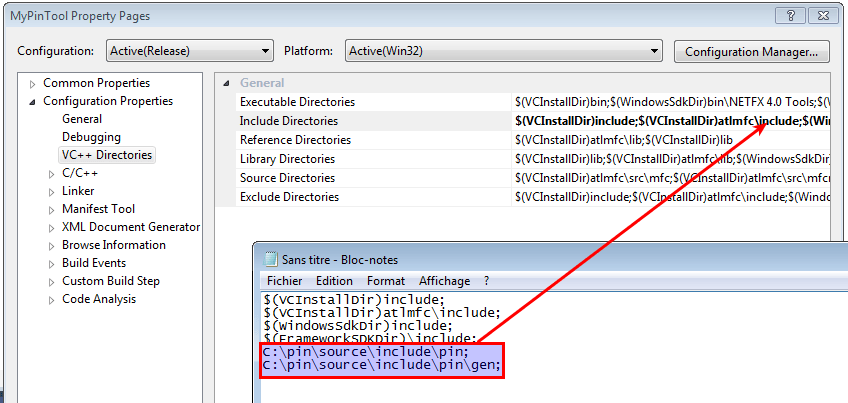This screenshot has width=848, height=403.
Task: Expand the Build Events node
Action: point(52,264)
